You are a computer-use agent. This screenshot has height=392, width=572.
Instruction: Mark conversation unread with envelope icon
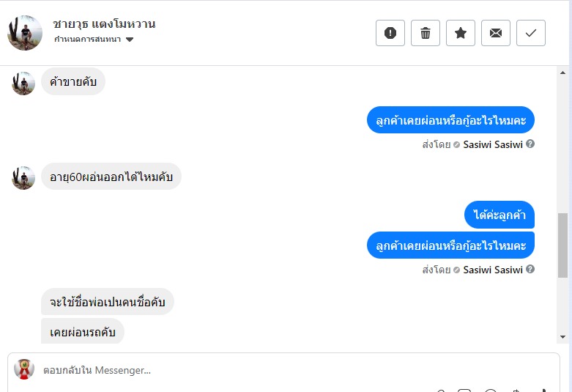tap(496, 33)
